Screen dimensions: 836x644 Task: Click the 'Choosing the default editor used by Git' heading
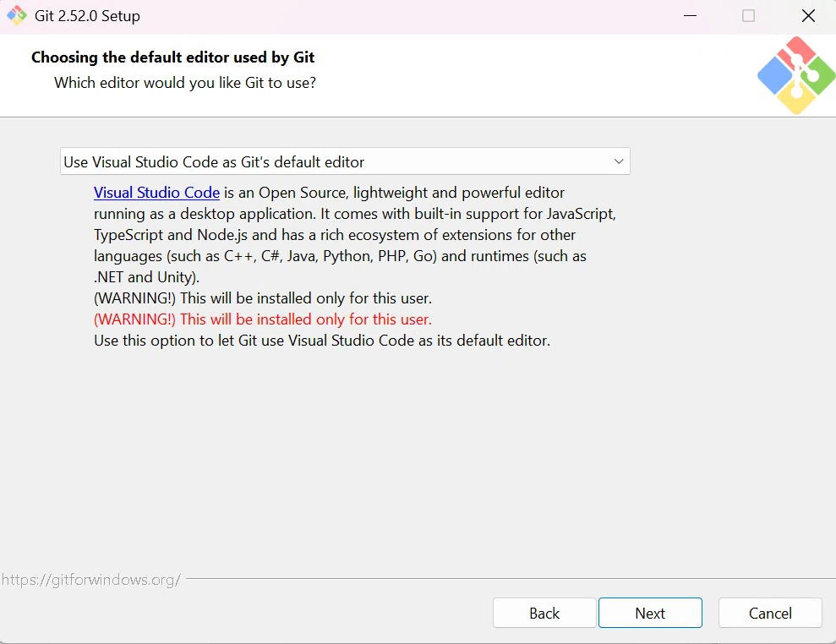[172, 57]
